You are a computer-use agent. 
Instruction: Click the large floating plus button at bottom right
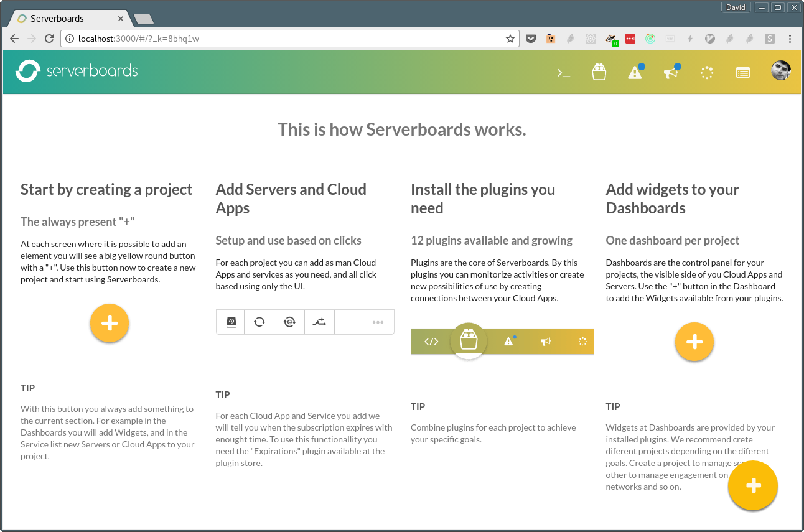click(x=753, y=485)
